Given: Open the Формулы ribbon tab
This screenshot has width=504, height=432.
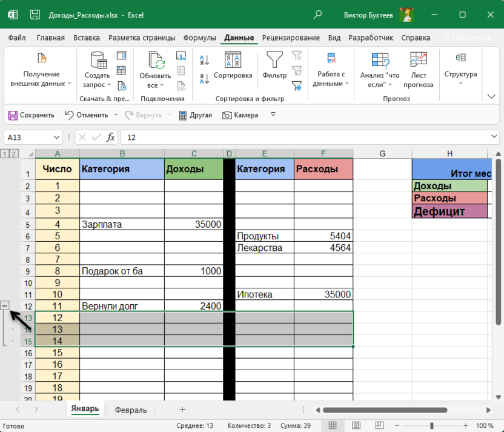Looking at the screenshot, I should pyautogui.click(x=199, y=38).
